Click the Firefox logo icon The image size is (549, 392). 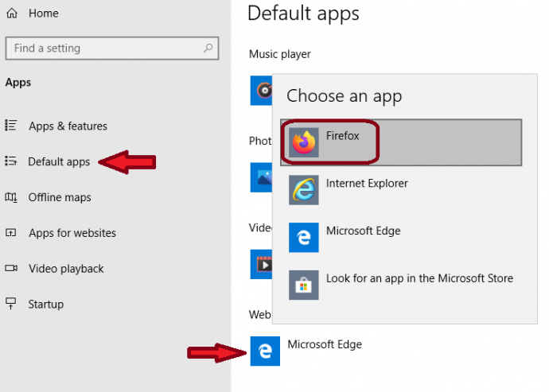[x=304, y=142]
